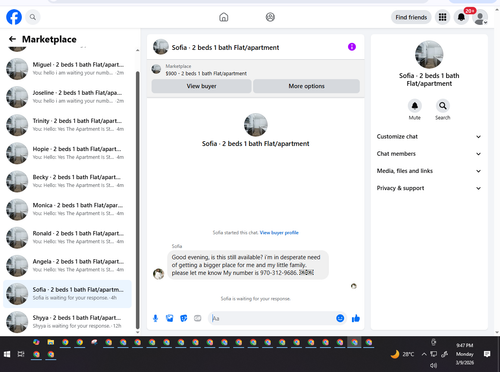Open the Facebook search magnifier
500x372 pixels.
click(33, 17)
